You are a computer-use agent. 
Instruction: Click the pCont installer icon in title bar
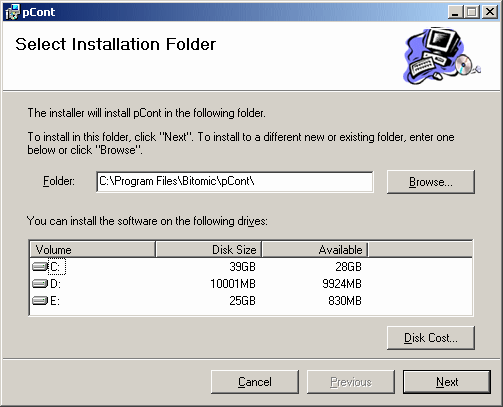pos(12,12)
